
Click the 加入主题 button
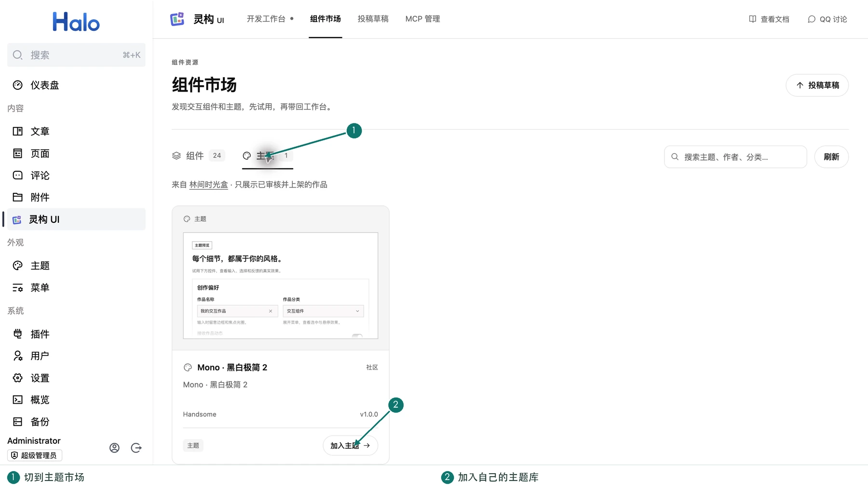tap(350, 446)
